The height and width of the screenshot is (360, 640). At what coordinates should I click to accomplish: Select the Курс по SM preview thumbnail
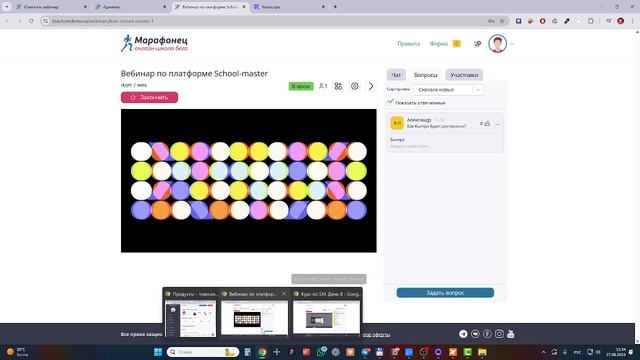coord(327,318)
